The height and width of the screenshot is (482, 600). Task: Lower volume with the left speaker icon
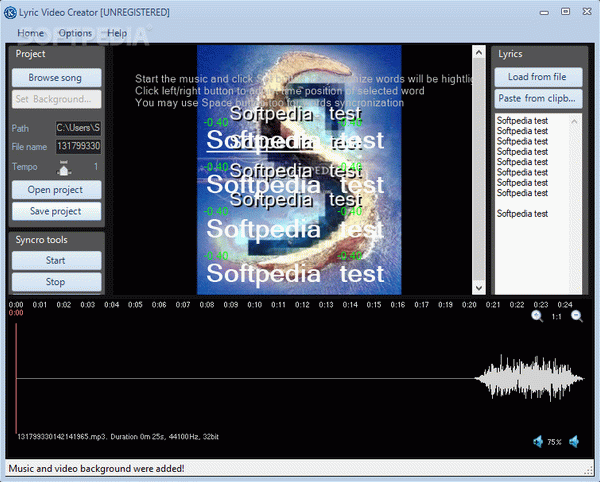tap(538, 442)
